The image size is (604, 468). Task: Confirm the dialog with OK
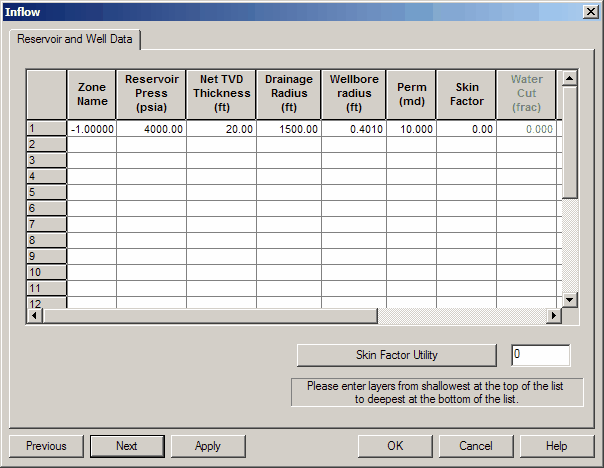coord(395,446)
